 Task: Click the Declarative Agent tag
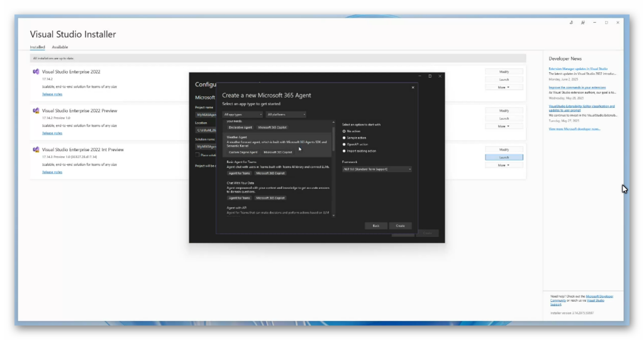click(240, 127)
